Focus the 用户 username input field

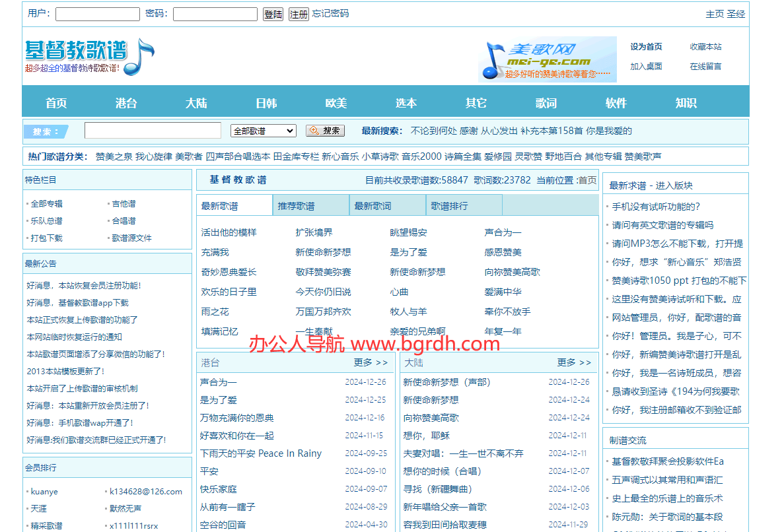tap(98, 14)
